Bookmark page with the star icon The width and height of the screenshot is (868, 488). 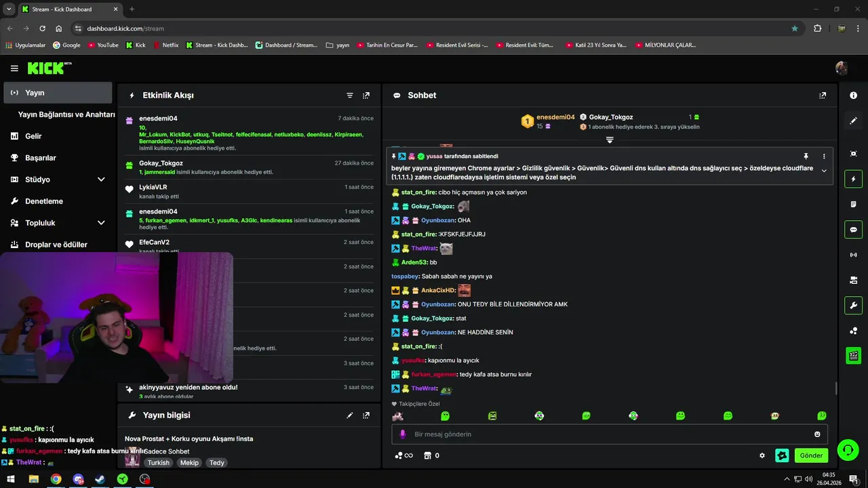click(795, 28)
